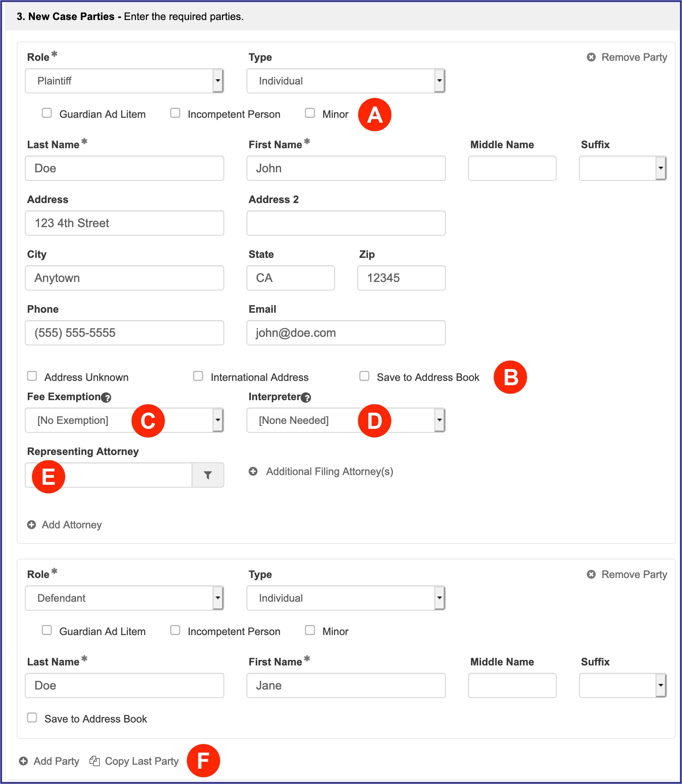Screen dimensions: 682x784
Task: Remove the Plaintiff party using the X icon
Action: [591, 57]
